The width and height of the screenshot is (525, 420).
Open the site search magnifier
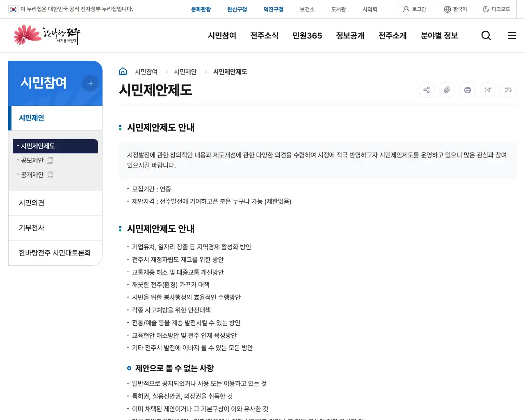(486, 36)
